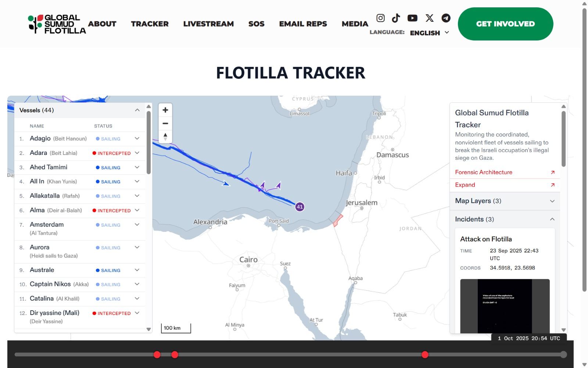Expand details for Adara vessel
Image resolution: width=588 pixels, height=368 pixels.
(x=137, y=153)
